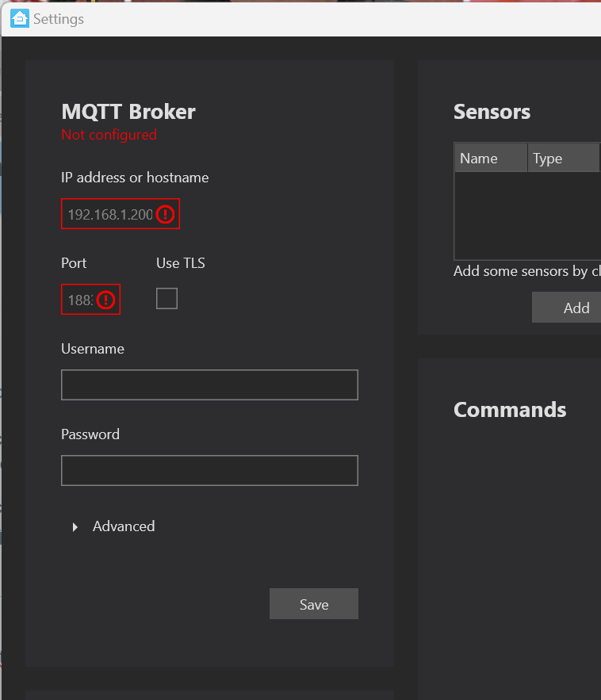The height and width of the screenshot is (700, 601).
Task: Click the Not configured warning text
Action: pyautogui.click(x=109, y=135)
